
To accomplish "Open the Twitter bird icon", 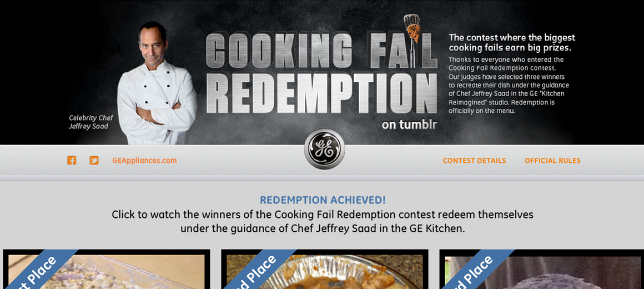I will [x=94, y=160].
